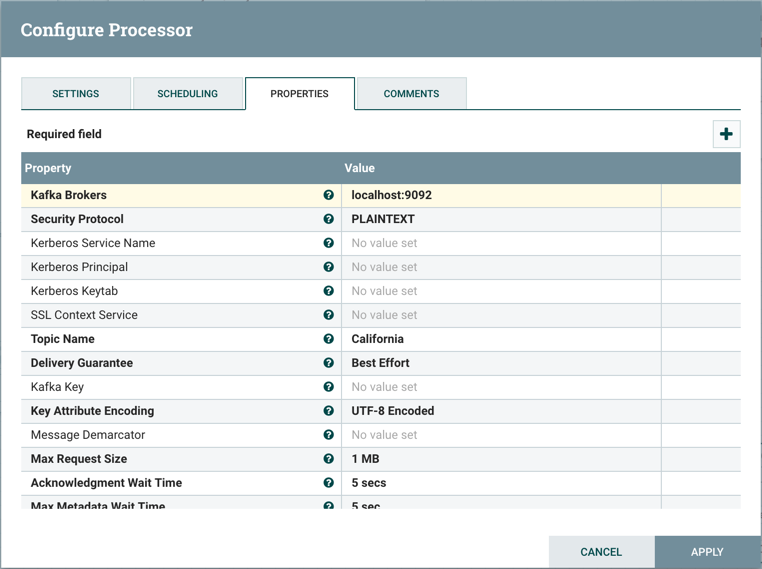Click help icon next to Topic Name
Image resolution: width=762 pixels, height=569 pixels.
328,339
